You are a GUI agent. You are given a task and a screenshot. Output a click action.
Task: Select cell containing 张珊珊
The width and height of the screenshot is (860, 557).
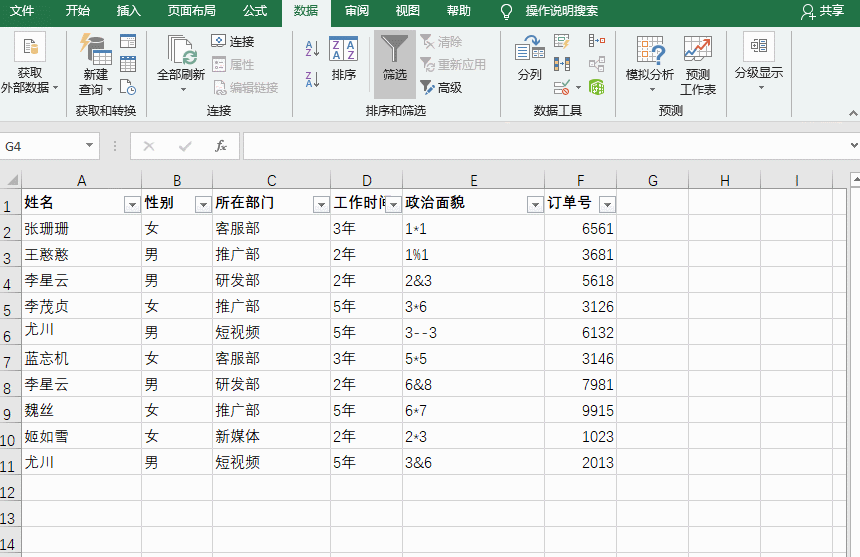[81, 228]
